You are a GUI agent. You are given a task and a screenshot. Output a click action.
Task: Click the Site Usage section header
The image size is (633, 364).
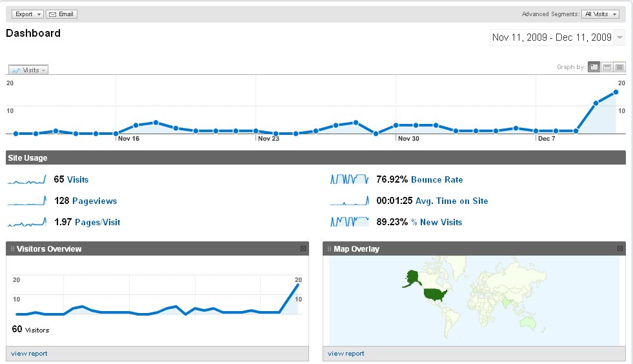[316, 157]
